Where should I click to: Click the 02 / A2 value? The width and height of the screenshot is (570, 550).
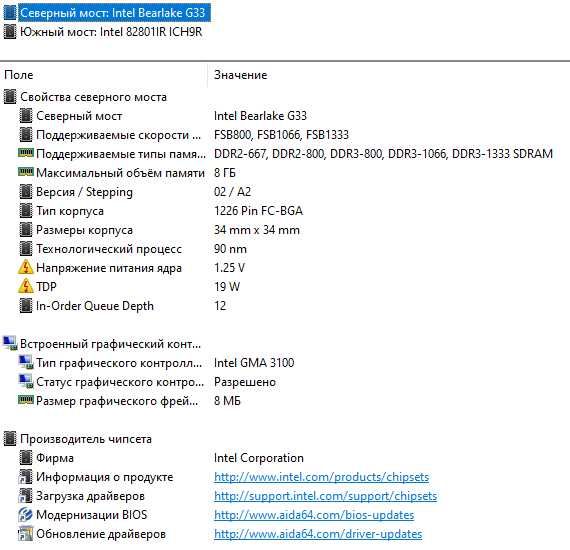coord(232,192)
